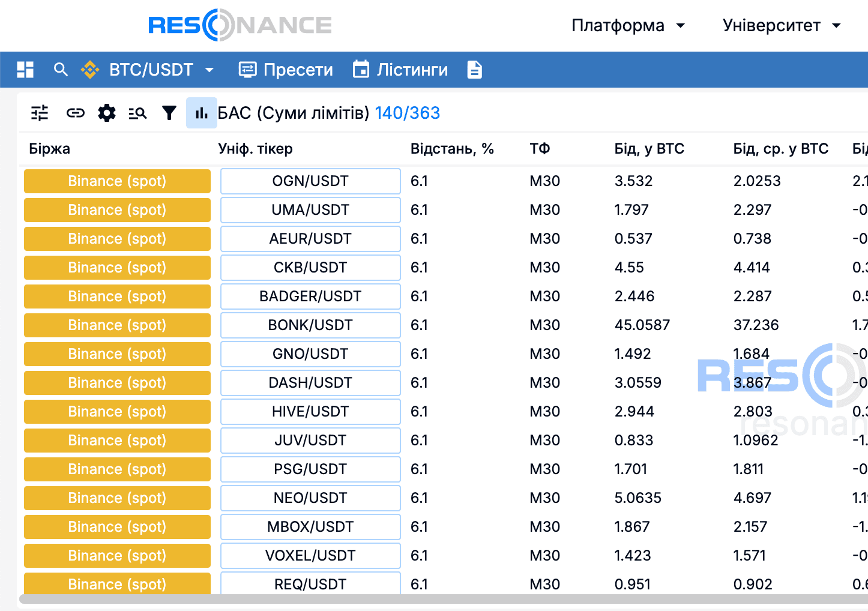The height and width of the screenshot is (611, 868).
Task: Click the BONK/USDT ticker button
Action: tap(310, 325)
